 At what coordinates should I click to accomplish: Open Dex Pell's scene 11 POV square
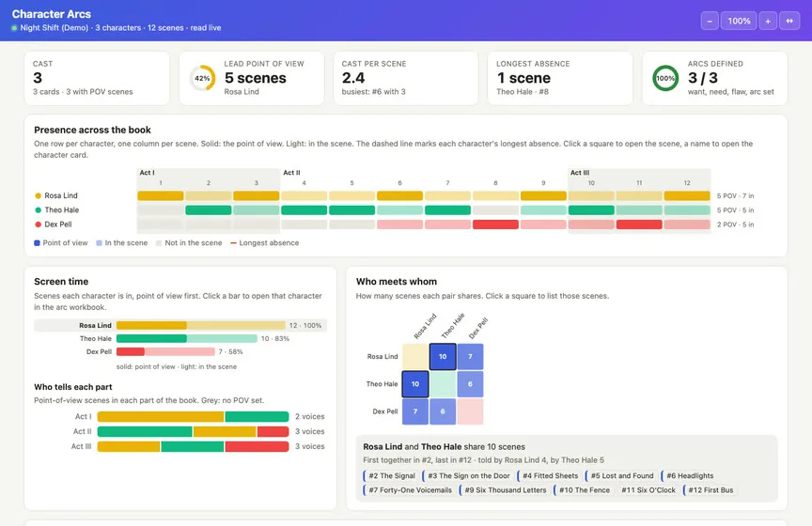[639, 224]
